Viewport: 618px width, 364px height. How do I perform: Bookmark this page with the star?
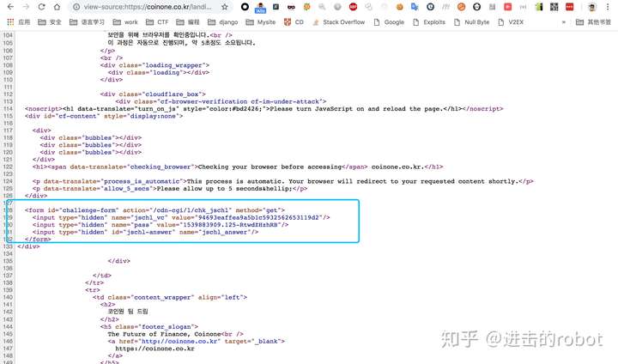(x=225, y=7)
